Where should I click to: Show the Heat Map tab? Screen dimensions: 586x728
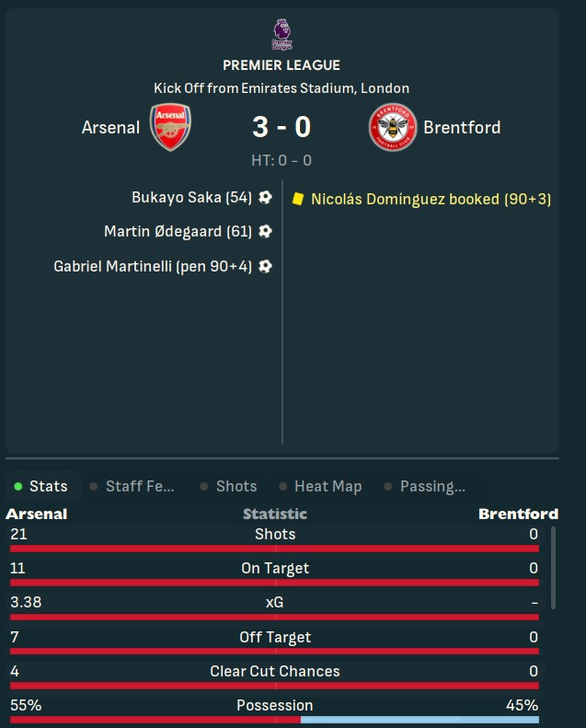pyautogui.click(x=321, y=486)
